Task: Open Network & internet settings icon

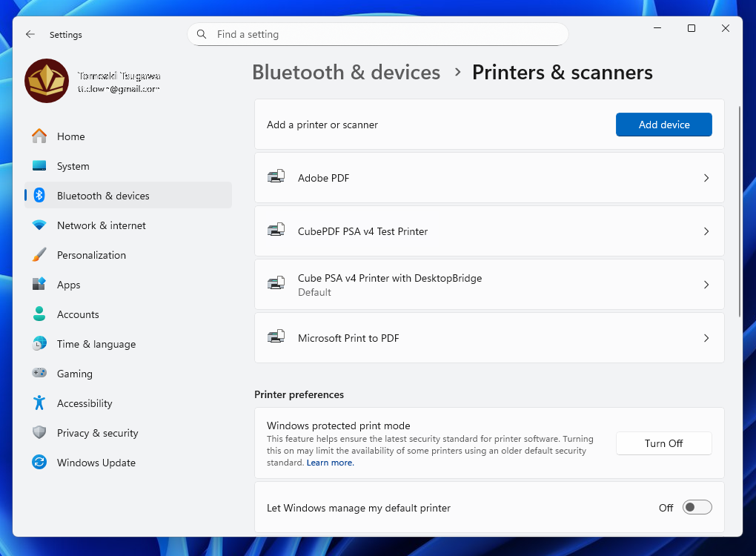Action: coord(39,225)
